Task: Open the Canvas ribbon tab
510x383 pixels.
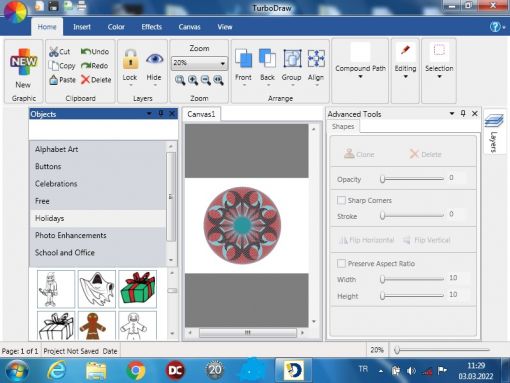Action: pos(189,27)
